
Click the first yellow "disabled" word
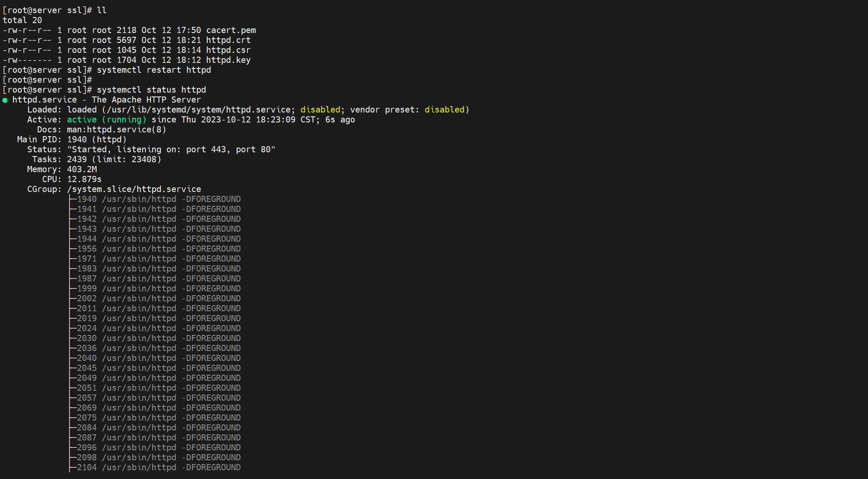coord(320,110)
